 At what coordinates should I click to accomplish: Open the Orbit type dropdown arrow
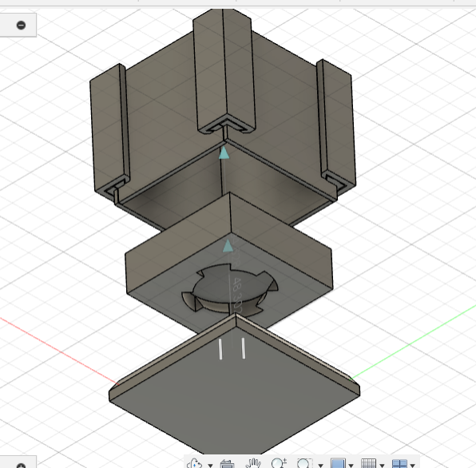click(210, 465)
